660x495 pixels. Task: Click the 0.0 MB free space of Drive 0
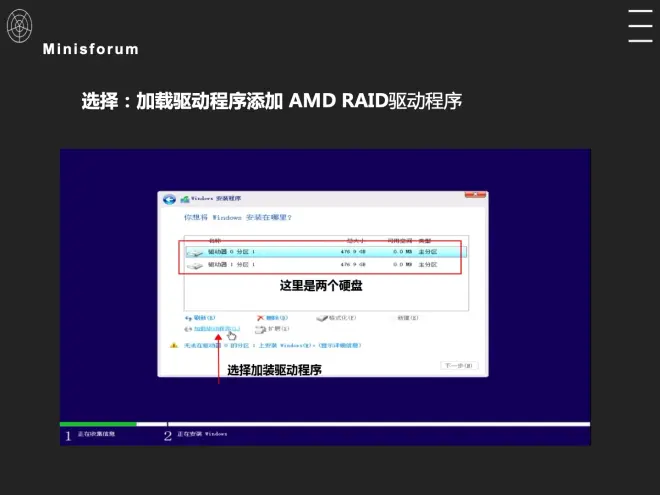click(402, 252)
